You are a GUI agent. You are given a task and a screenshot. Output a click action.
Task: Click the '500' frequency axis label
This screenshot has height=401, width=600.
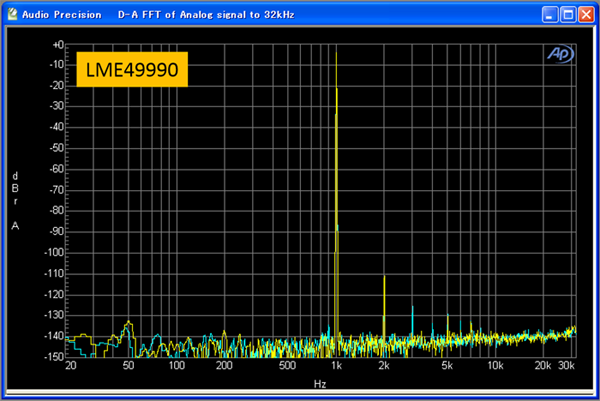click(x=287, y=366)
